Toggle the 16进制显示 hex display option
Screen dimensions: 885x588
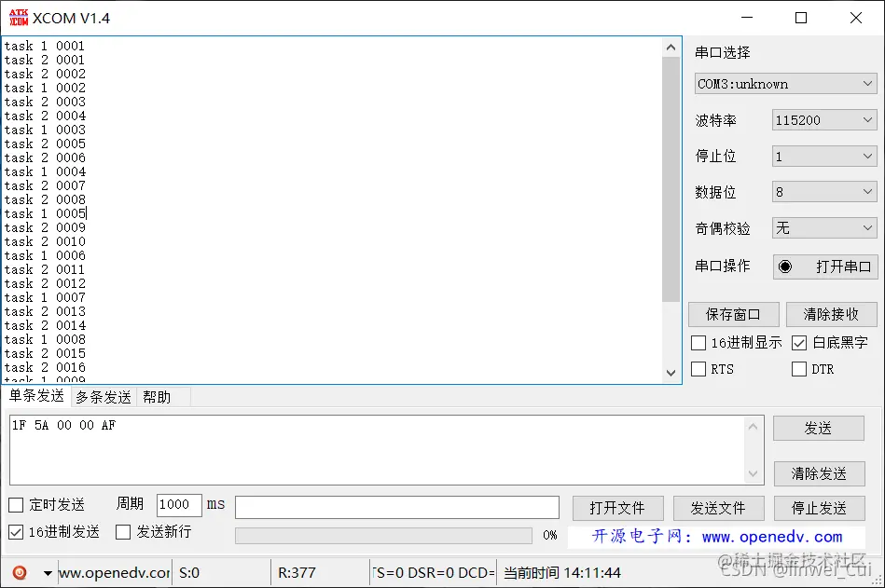click(698, 343)
